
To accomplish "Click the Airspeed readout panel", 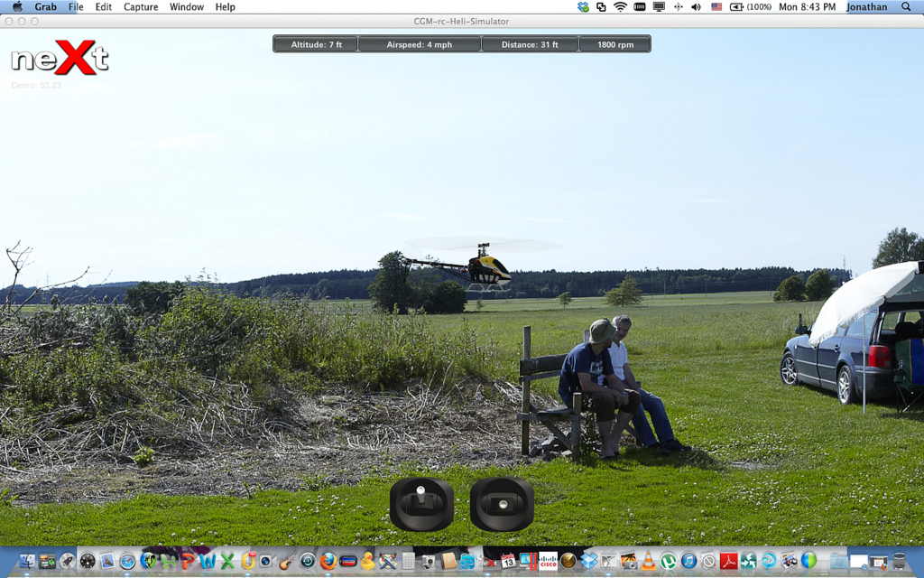I will (420, 44).
